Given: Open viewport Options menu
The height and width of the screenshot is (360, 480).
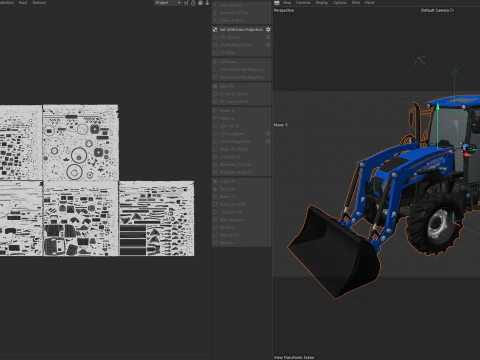Looking at the screenshot, I should coord(340,3).
